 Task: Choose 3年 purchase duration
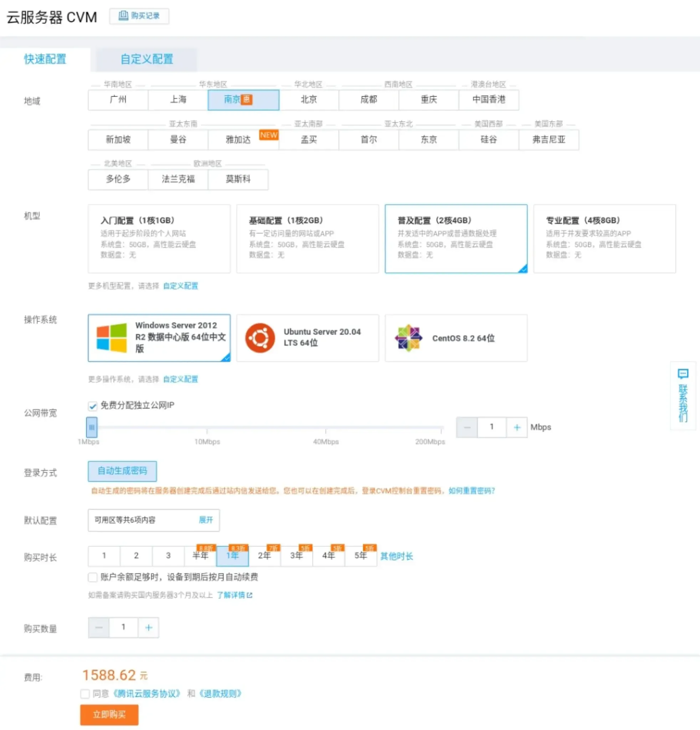point(297,556)
